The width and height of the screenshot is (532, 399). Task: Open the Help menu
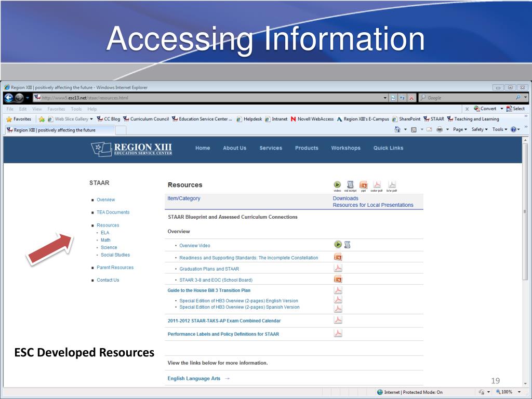tap(92, 109)
